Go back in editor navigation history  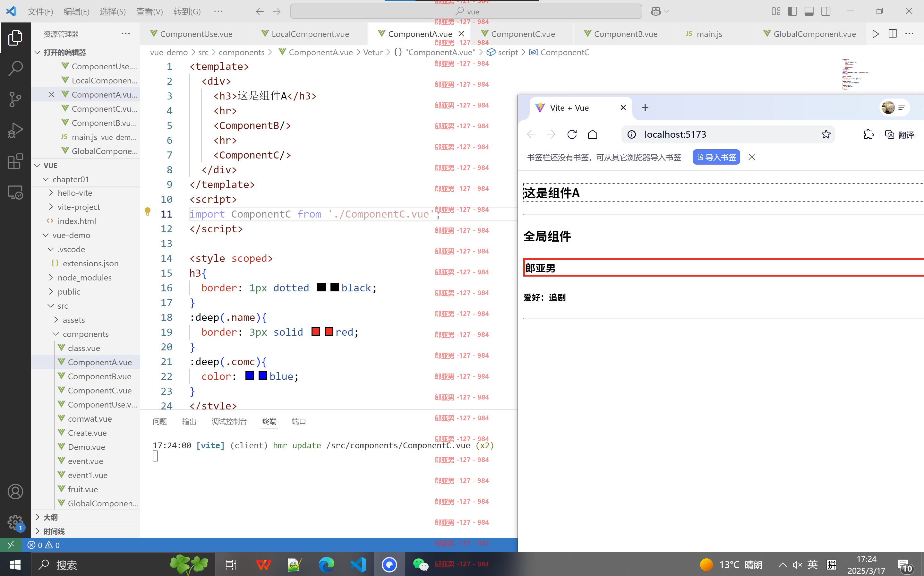click(x=259, y=12)
